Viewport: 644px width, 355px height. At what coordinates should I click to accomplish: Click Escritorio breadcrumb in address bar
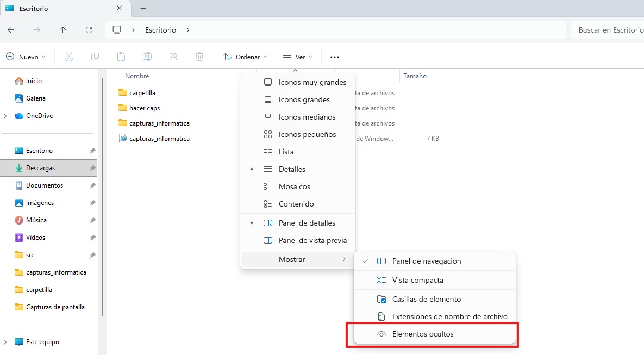pos(160,30)
